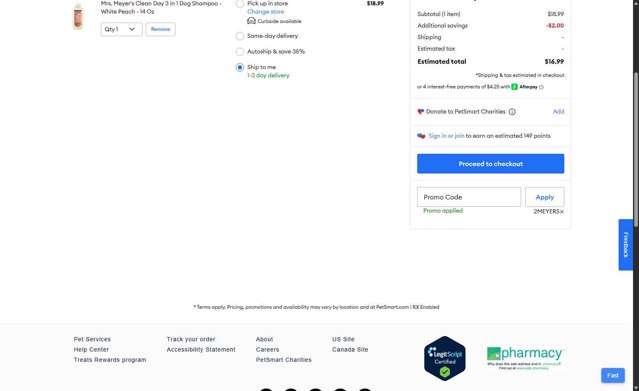Open the Accessibility Statement link
Screen dimensions: 639x391
pos(201,349)
